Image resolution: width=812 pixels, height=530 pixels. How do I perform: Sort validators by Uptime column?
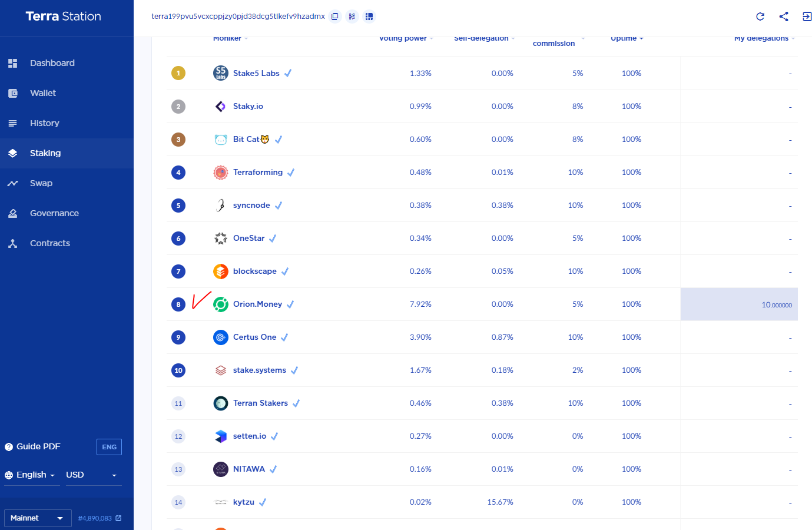click(627, 38)
